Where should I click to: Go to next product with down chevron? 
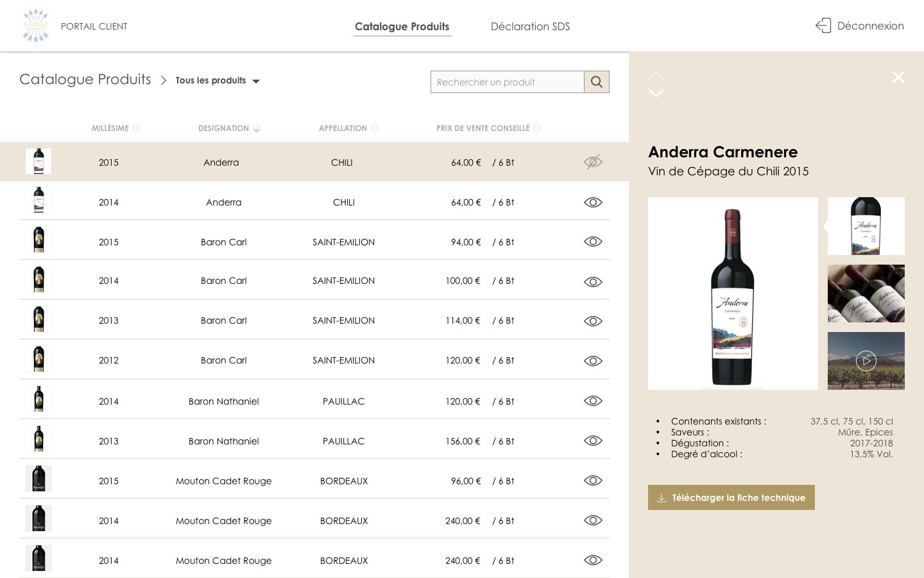click(656, 93)
